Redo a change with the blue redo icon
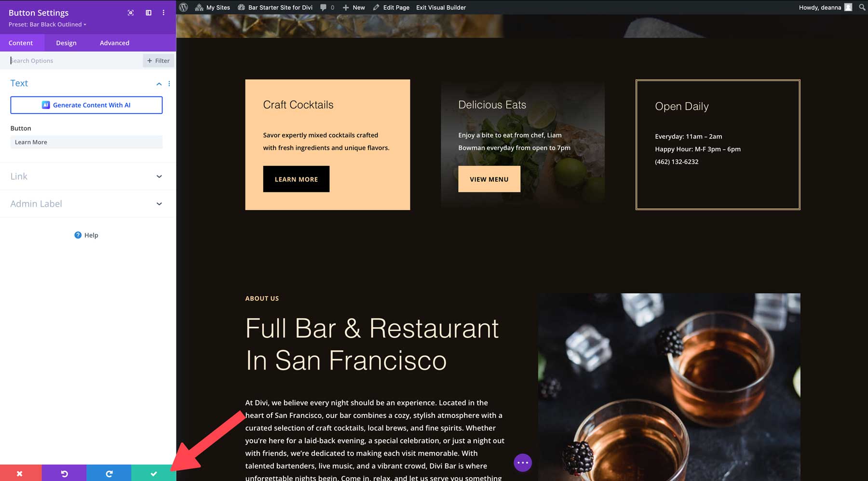 pyautogui.click(x=109, y=473)
